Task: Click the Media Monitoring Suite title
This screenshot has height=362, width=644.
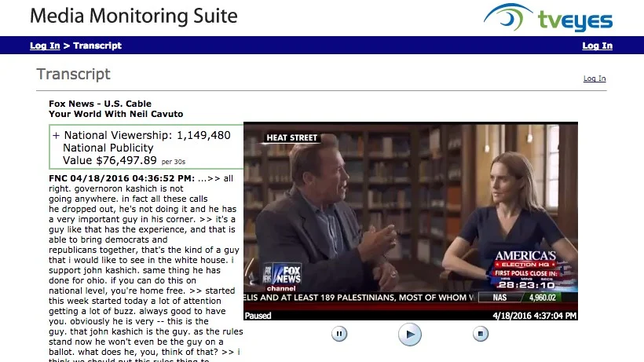Action: (134, 16)
